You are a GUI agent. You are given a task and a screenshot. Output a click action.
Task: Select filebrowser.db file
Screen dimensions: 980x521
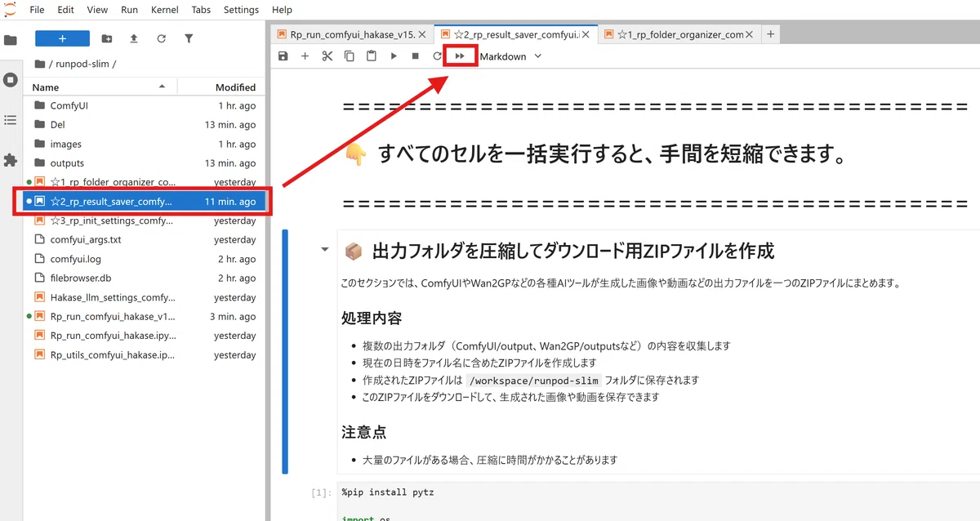tap(144, 278)
